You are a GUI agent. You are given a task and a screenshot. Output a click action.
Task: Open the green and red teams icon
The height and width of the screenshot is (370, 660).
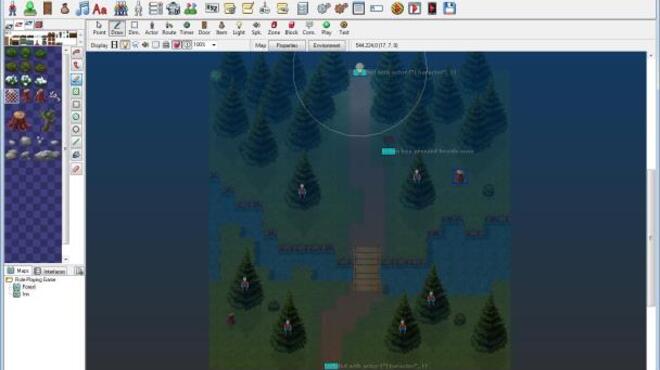click(191, 8)
